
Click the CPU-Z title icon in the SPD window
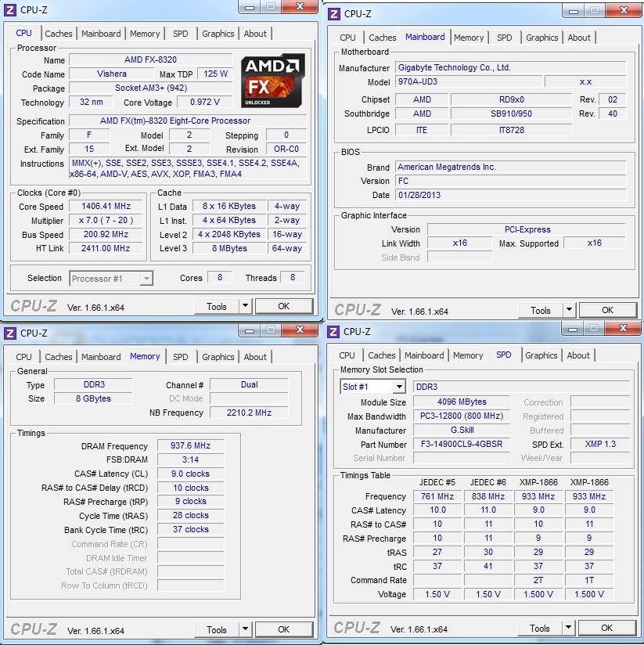(x=333, y=332)
